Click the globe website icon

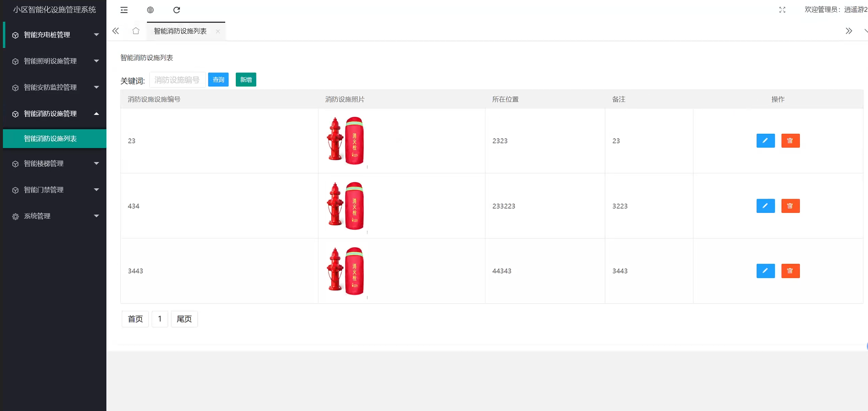click(150, 10)
